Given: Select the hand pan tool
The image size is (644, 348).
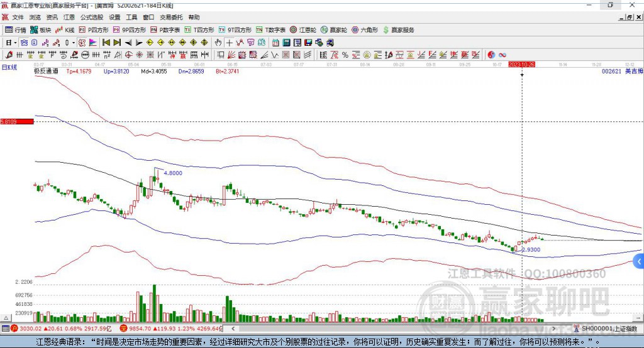Looking at the screenshot, I should (218, 43).
